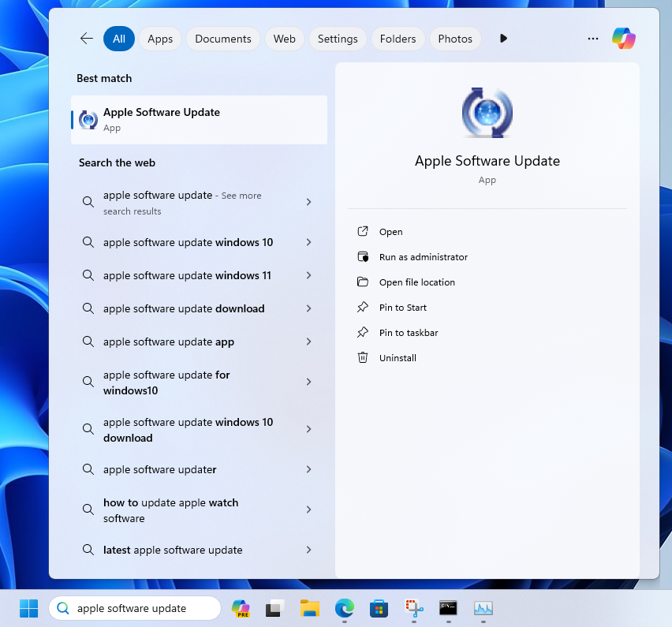Image resolution: width=672 pixels, height=627 pixels.
Task: Select 'how to update apple watch software' suggestion
Action: point(170,510)
